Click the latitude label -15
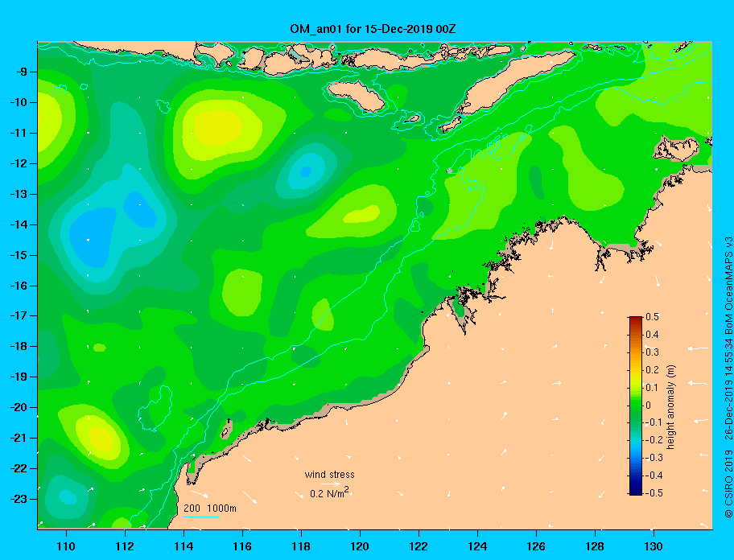The height and width of the screenshot is (560, 734). (x=19, y=255)
